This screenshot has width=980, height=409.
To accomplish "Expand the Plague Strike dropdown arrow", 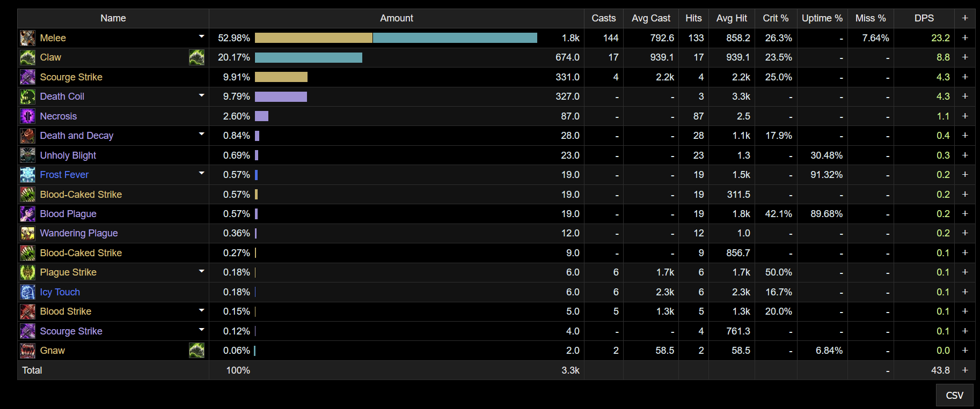I will 202,271.
